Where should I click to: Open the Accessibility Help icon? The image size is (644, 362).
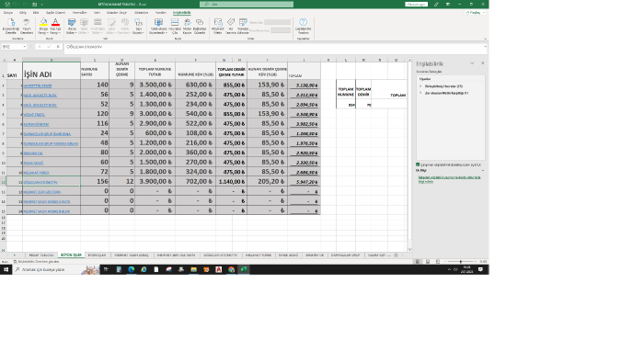[303, 23]
